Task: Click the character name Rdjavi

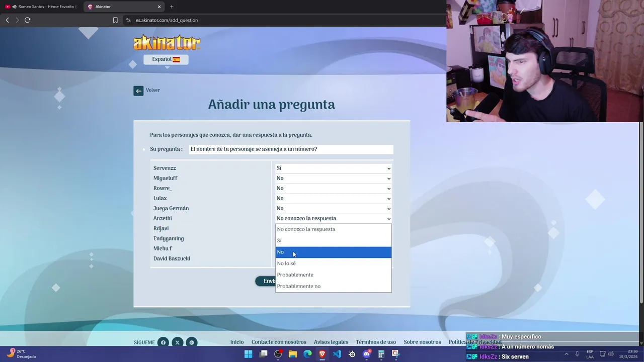Action: tap(161, 229)
